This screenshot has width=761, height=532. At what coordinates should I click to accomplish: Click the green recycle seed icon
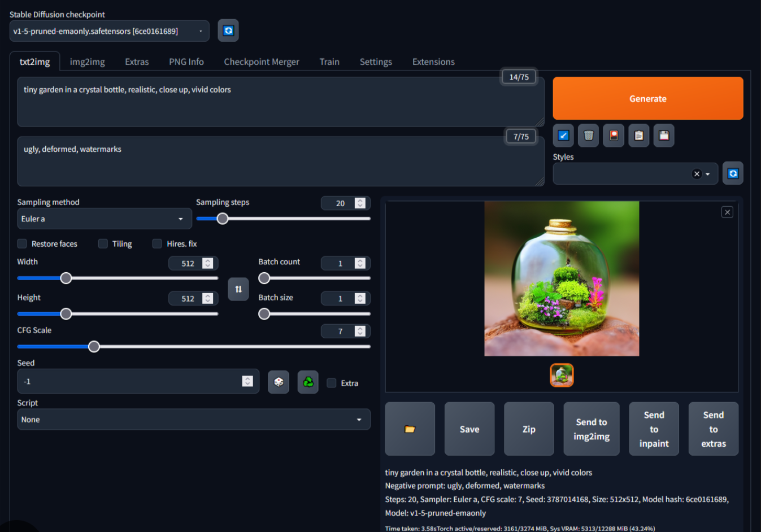(x=308, y=382)
